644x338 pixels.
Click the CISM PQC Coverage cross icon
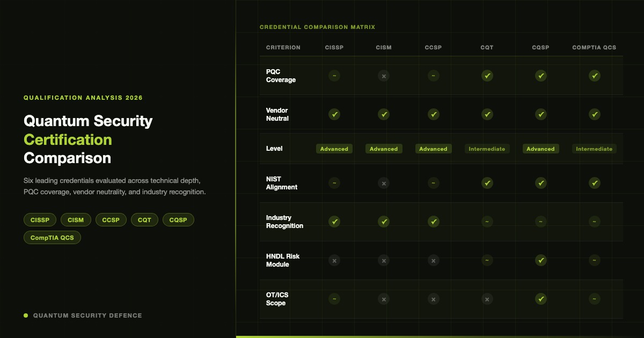click(x=384, y=76)
